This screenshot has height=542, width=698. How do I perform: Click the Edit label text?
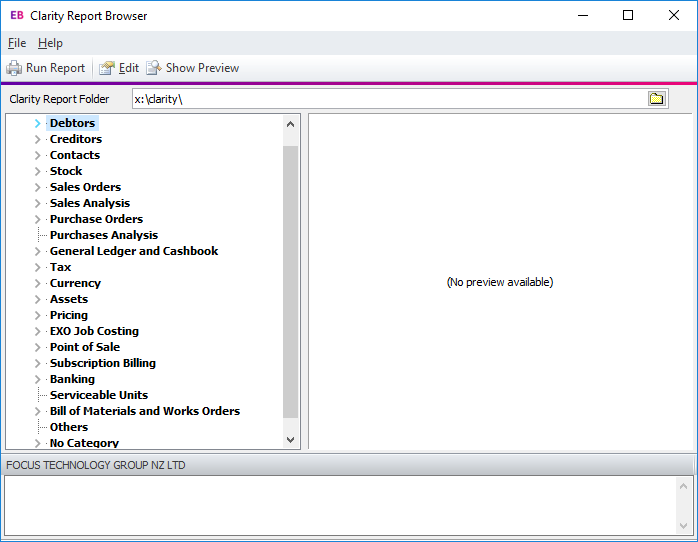(x=129, y=68)
